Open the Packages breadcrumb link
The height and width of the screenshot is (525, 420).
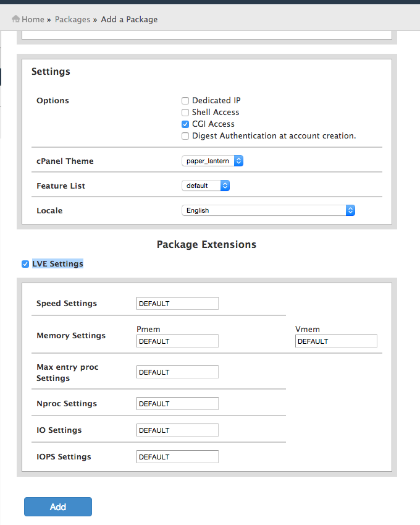[x=72, y=19]
